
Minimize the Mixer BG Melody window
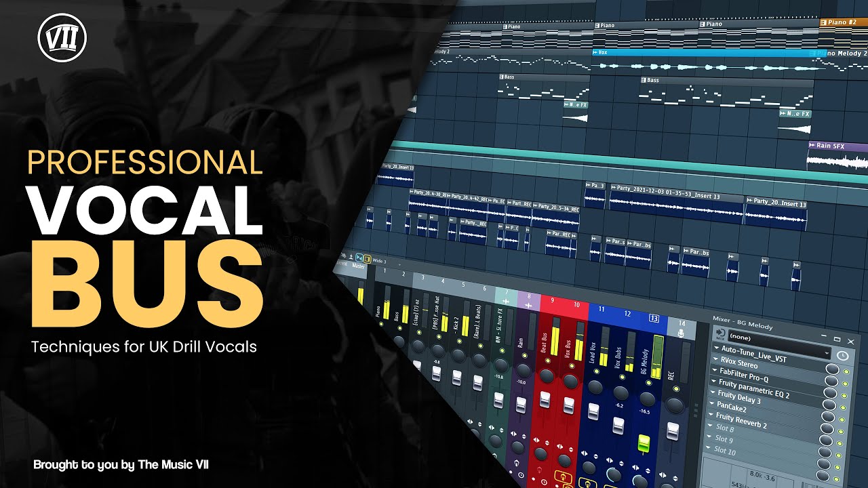point(824,335)
